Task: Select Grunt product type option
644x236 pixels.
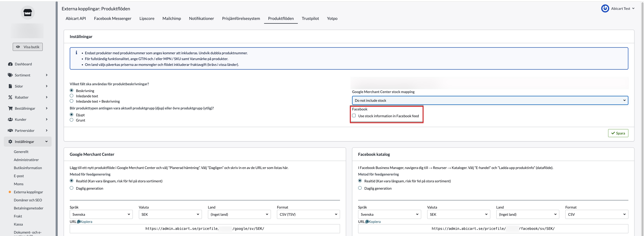Action: [71, 120]
